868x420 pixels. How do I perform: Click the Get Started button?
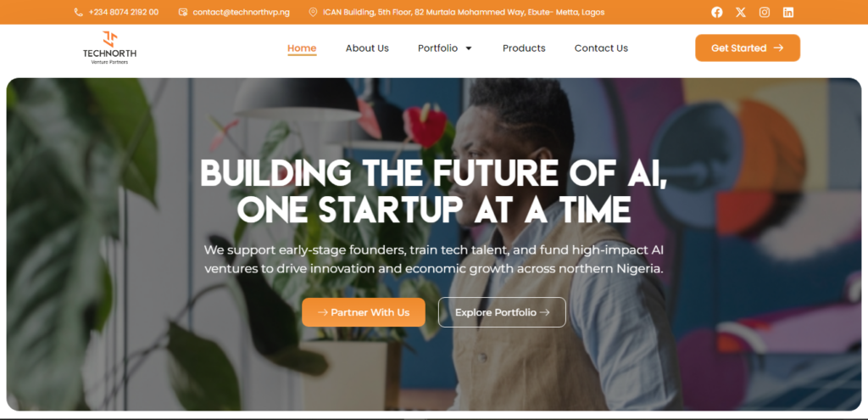(x=747, y=48)
